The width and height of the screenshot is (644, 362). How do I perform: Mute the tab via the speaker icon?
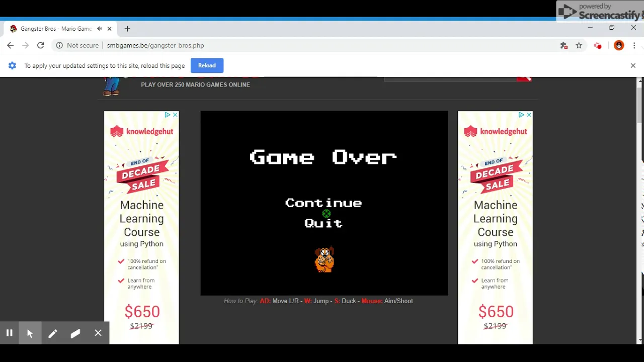coord(100,29)
